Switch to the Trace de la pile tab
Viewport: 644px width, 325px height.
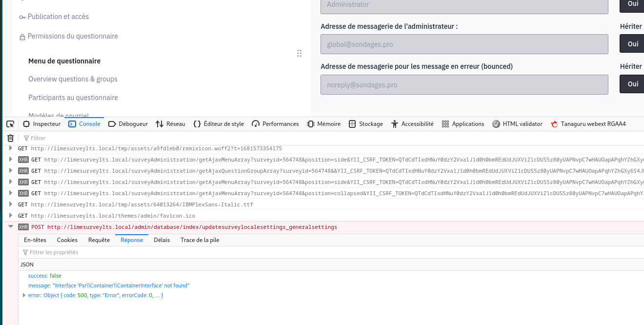pos(200,240)
